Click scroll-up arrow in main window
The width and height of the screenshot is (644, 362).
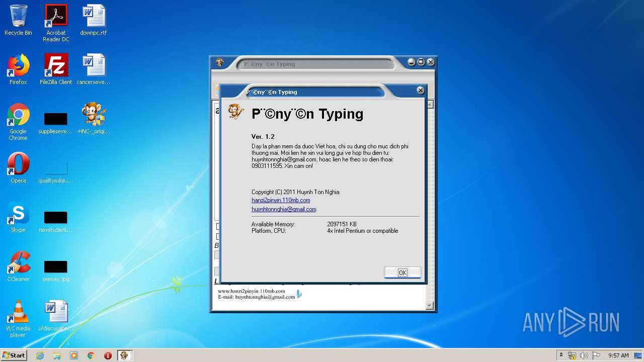[x=430, y=105]
